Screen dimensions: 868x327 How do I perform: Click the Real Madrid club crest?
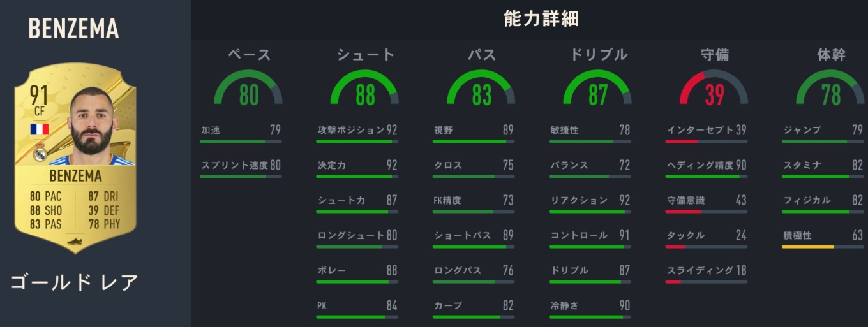[x=40, y=153]
